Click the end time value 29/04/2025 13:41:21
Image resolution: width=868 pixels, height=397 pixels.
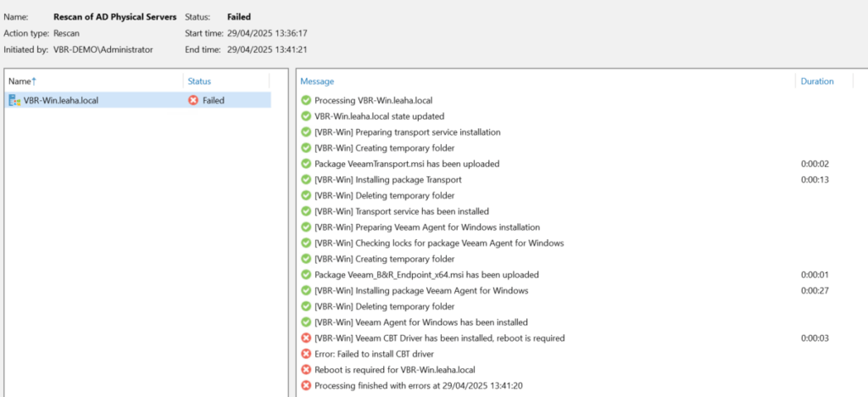pyautogui.click(x=267, y=50)
